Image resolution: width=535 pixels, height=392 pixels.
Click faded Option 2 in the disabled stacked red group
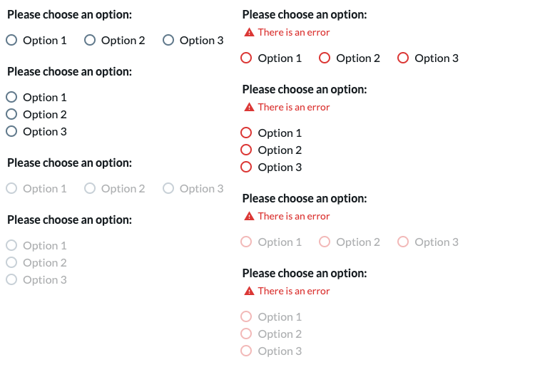[x=246, y=334]
